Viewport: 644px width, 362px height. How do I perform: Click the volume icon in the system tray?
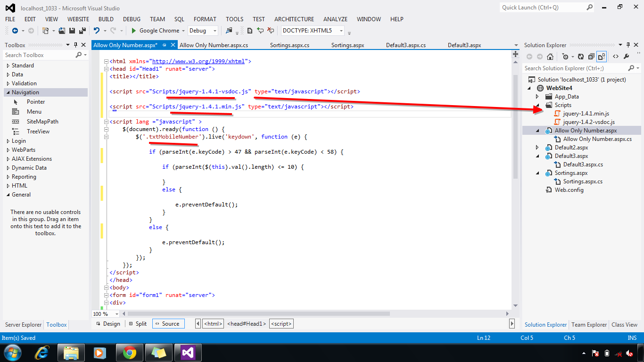629,353
